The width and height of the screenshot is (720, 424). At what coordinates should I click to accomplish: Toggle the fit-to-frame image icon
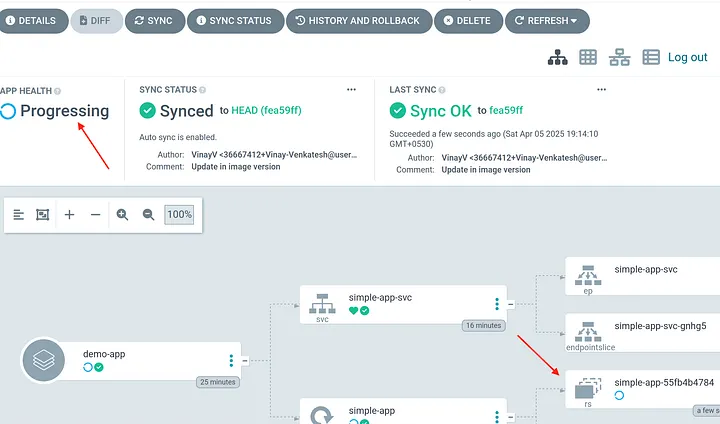click(43, 214)
